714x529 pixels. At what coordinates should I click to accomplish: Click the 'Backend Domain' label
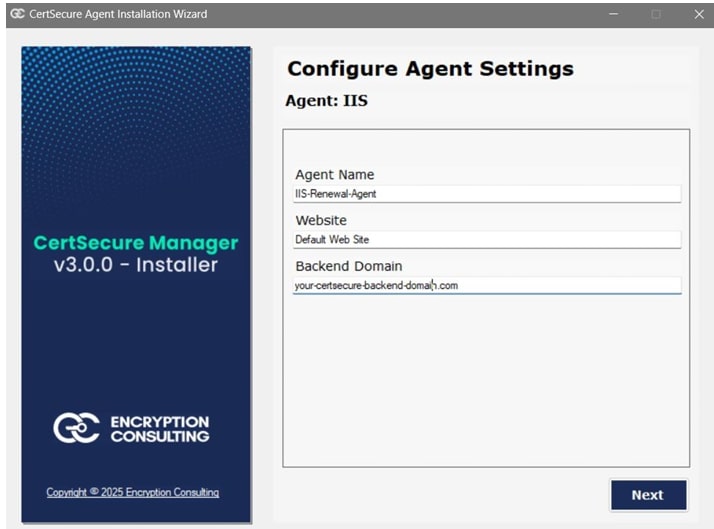(x=349, y=266)
